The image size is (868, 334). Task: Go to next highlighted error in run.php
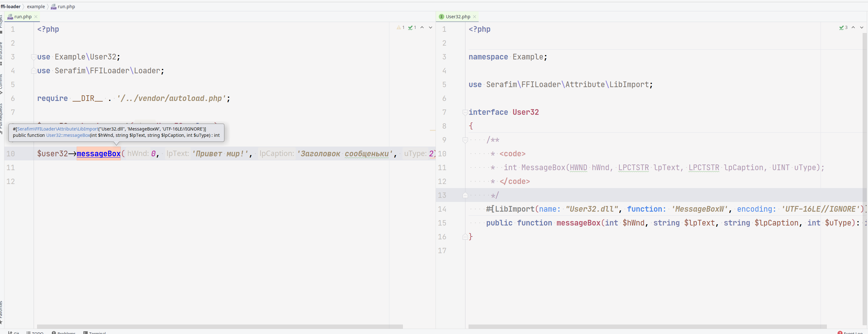[430, 28]
